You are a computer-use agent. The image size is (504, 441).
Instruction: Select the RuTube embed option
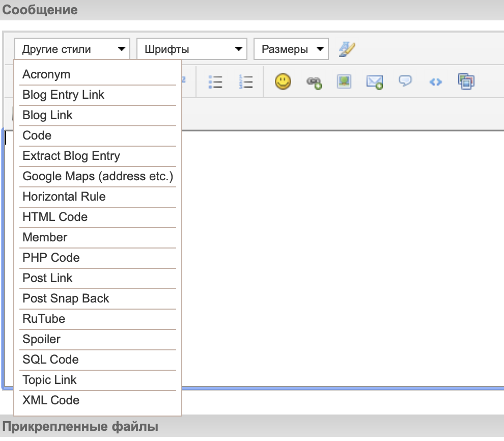click(x=98, y=319)
